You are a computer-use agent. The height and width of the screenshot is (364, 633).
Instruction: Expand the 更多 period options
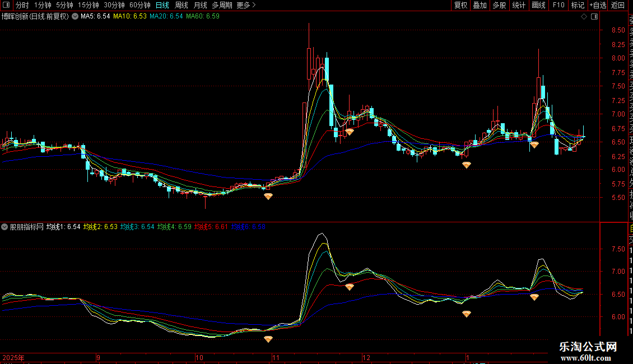tap(246, 5)
